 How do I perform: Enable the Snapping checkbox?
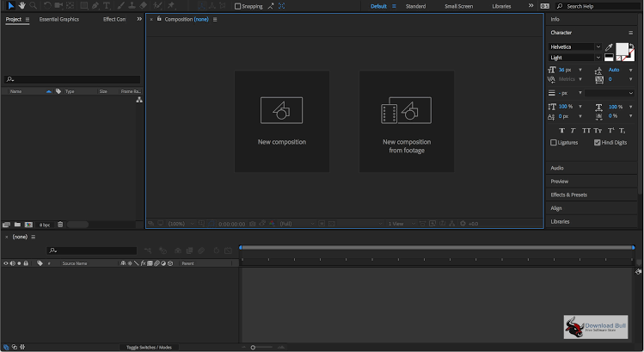[x=237, y=6]
